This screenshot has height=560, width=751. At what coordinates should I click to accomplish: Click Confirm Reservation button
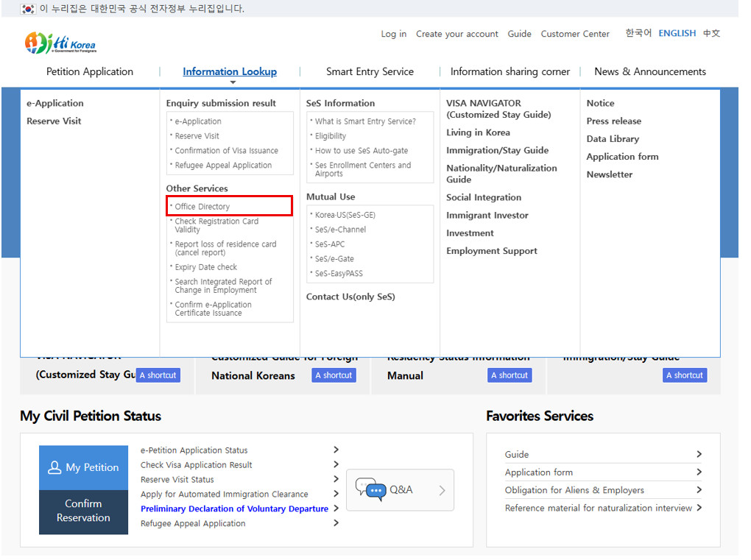[83, 511]
